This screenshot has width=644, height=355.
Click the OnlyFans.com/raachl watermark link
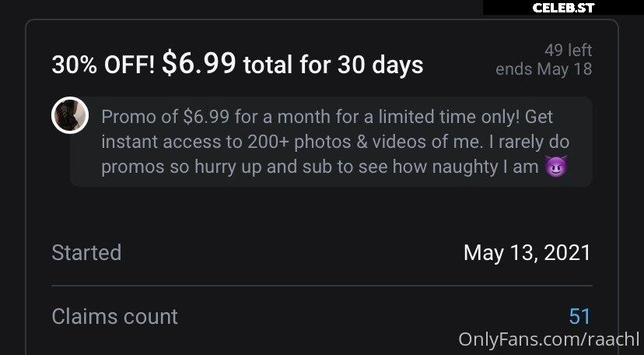tap(548, 339)
